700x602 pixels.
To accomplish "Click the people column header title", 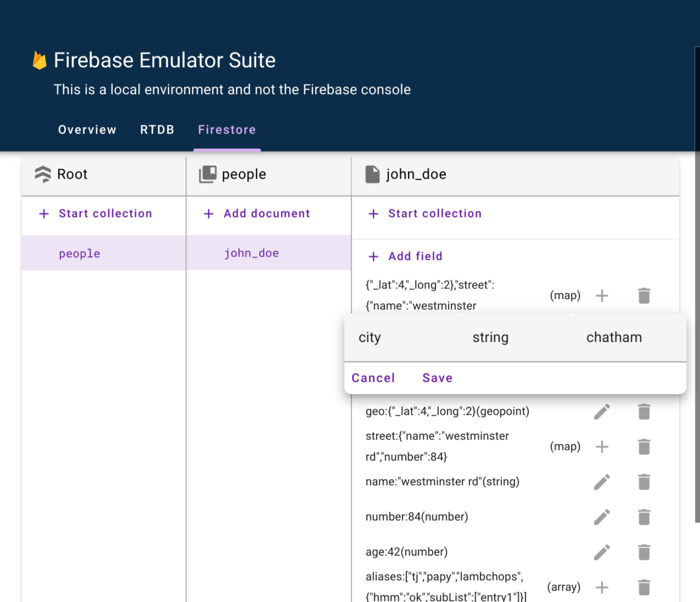I will click(x=244, y=174).
